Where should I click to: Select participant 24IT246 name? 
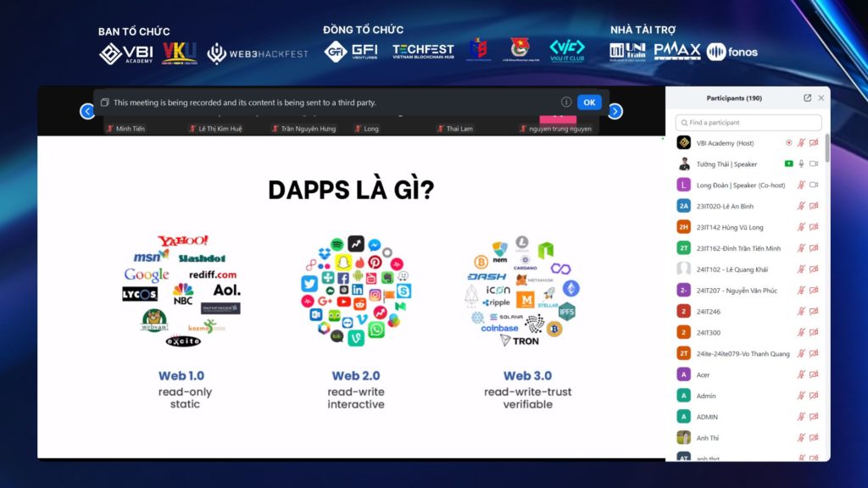(708, 312)
